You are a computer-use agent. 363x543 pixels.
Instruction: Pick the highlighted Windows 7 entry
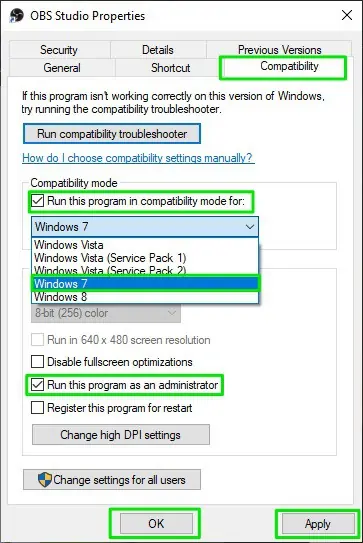pos(145,284)
